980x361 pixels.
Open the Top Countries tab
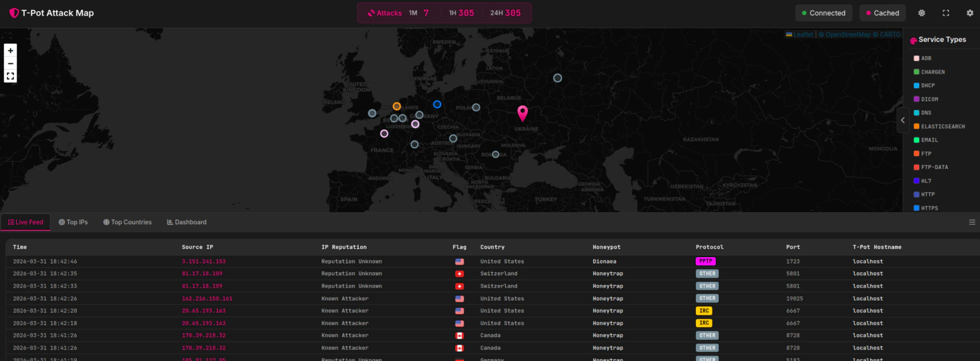tap(127, 222)
